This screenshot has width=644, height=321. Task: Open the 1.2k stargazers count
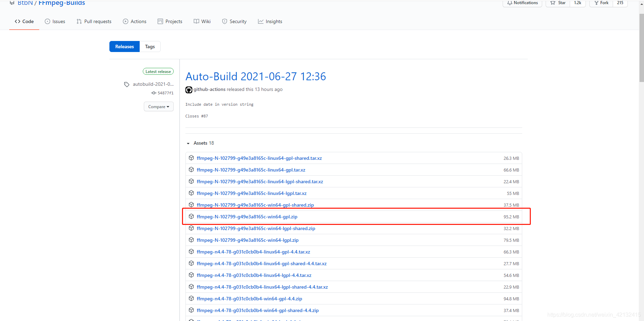click(x=578, y=3)
